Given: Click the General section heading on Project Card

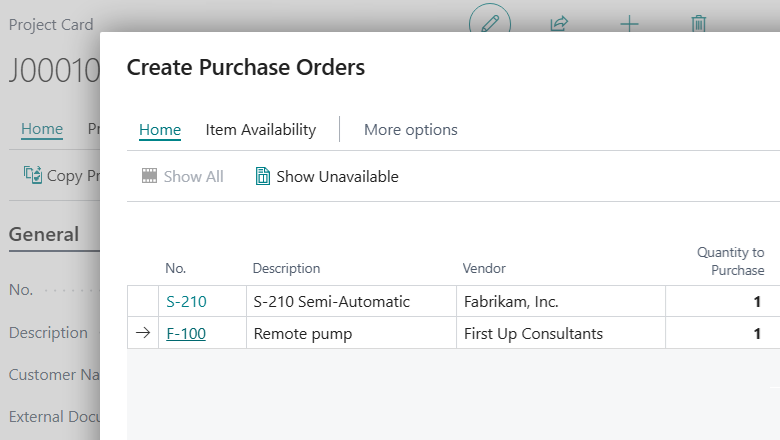Looking at the screenshot, I should (44, 234).
